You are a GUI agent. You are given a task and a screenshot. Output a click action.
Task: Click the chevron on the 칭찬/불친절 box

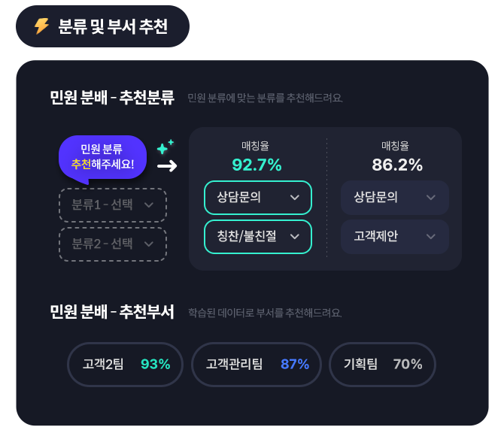pos(295,237)
